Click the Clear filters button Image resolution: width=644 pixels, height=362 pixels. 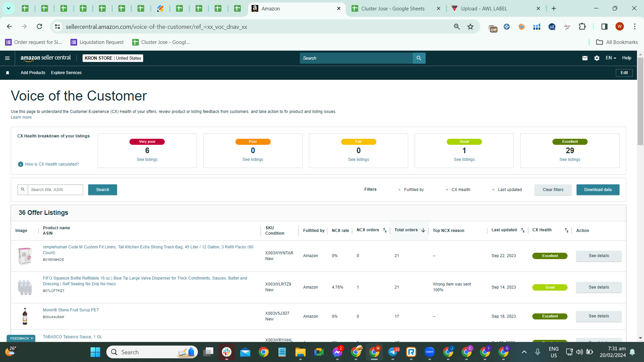click(x=553, y=190)
